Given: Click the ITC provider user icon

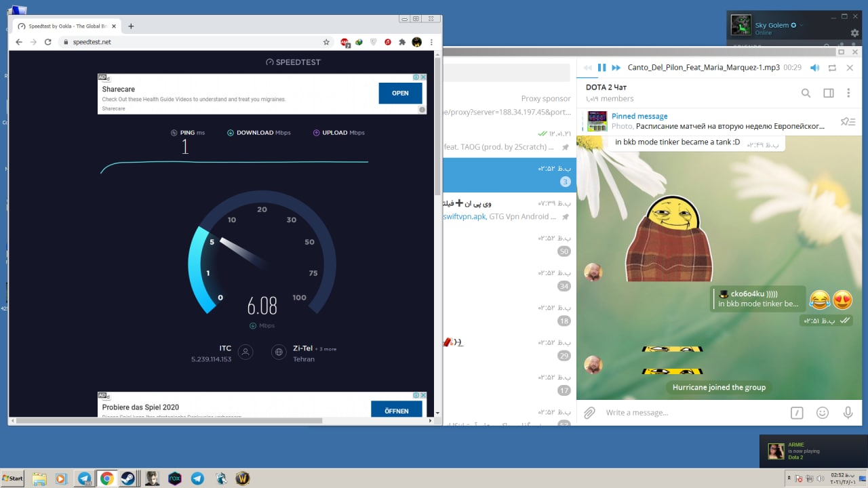Looking at the screenshot, I should click(245, 352).
